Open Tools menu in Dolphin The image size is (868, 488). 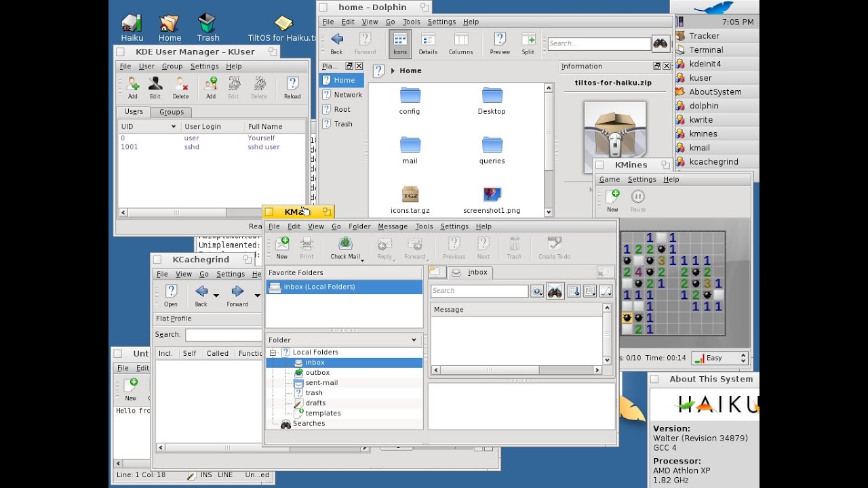(x=411, y=22)
